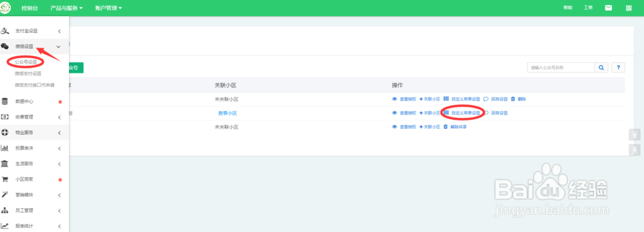This screenshot has height=232, width=644.
Task: Open the 账户管理 dropdown
Action: point(108,8)
